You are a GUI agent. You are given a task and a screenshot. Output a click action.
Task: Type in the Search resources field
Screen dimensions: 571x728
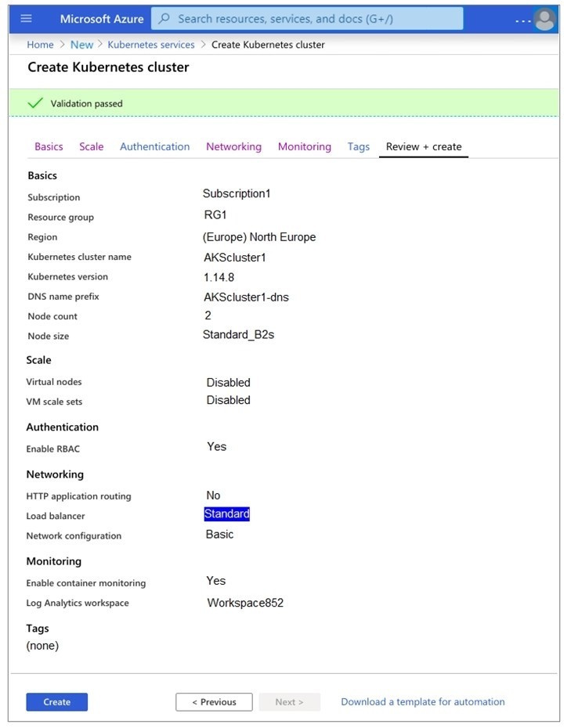(x=313, y=19)
